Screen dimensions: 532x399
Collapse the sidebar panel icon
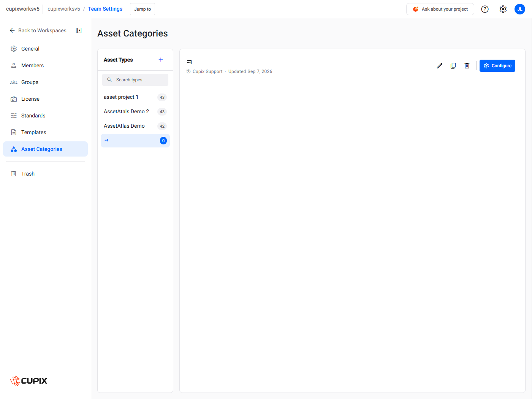point(79,30)
